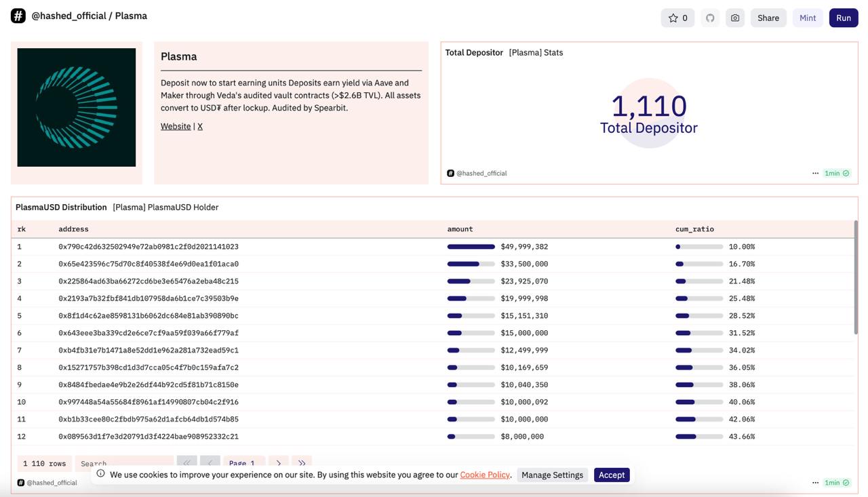This screenshot has height=497, width=868.
Task: Select address 0x790c42d632502949e72ab0981c2f0d2021141023
Action: point(149,247)
